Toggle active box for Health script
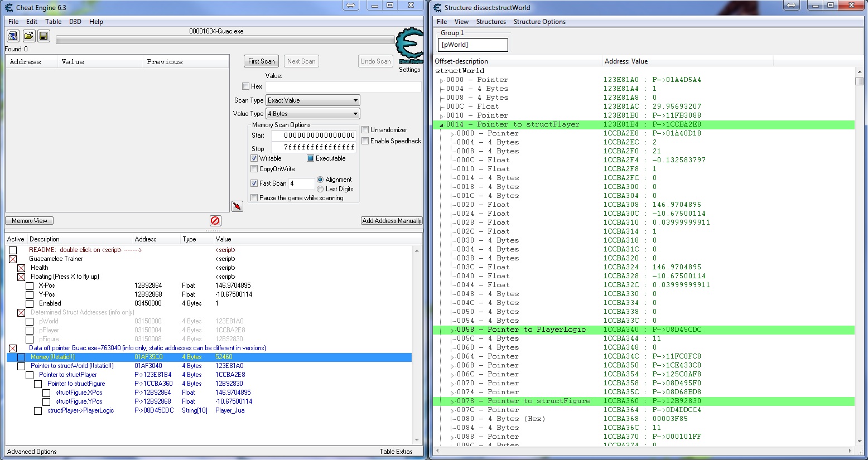Viewport: 868px width, 460px height. [x=21, y=268]
